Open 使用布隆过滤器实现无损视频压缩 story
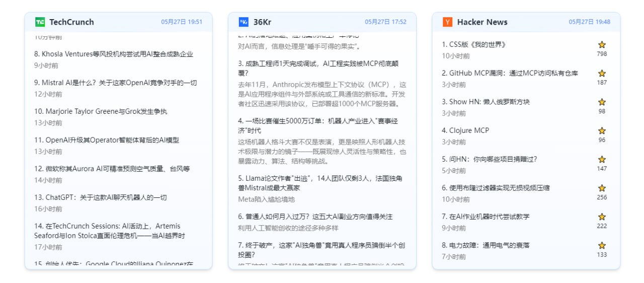 496,188
